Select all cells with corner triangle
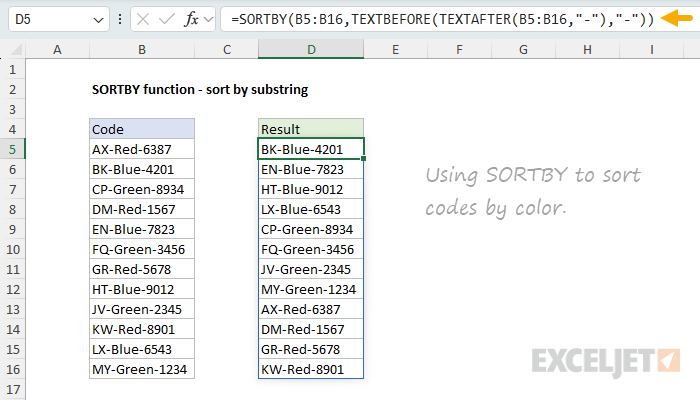Image resolution: width=700 pixels, height=400 pixels. 16,49
